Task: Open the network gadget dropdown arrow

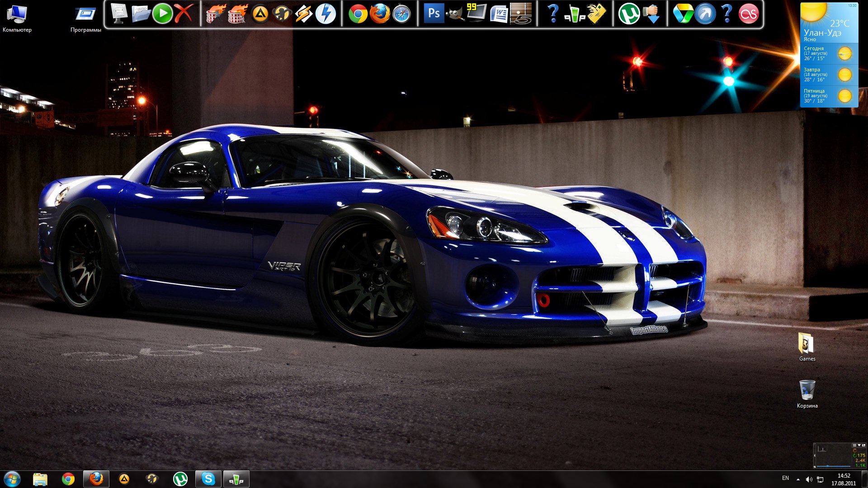Action: tap(859, 446)
